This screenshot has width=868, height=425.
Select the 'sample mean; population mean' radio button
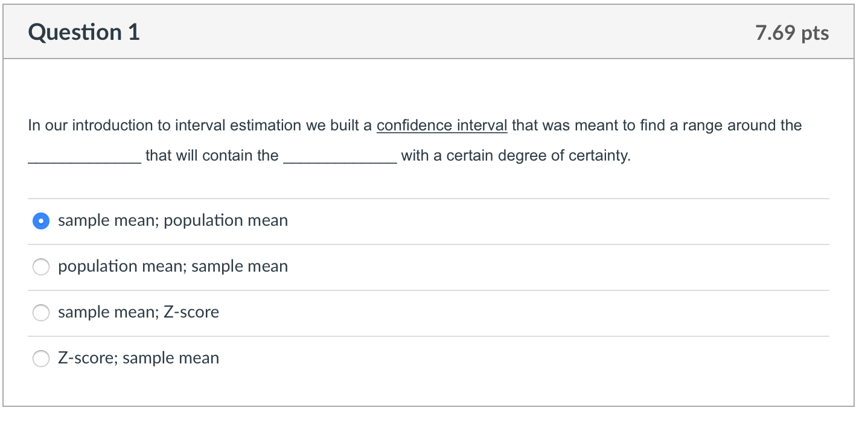[x=41, y=221]
